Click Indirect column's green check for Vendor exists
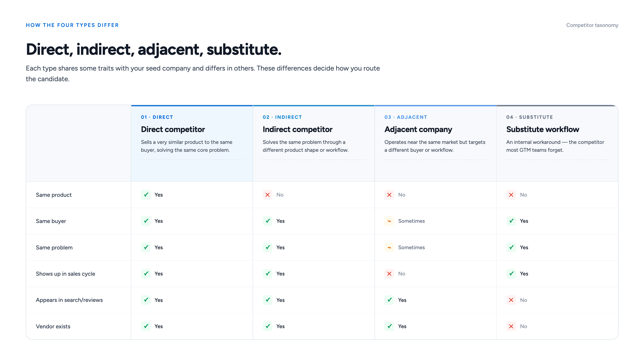 (x=267, y=326)
